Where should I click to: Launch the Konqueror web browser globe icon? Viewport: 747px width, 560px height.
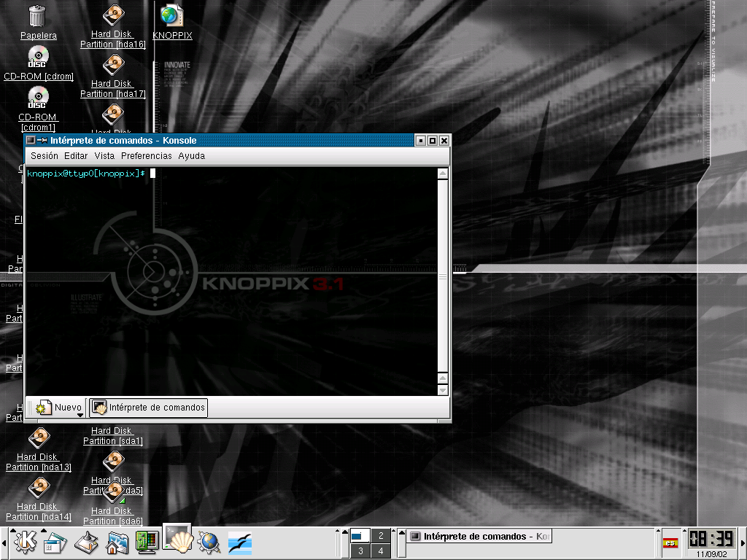pos(209,542)
